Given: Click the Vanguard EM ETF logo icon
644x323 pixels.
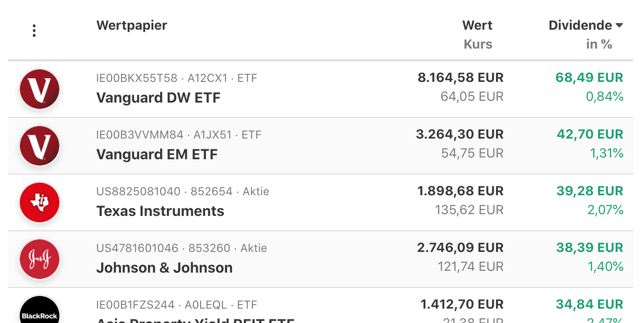Looking at the screenshot, I should click(x=40, y=146).
